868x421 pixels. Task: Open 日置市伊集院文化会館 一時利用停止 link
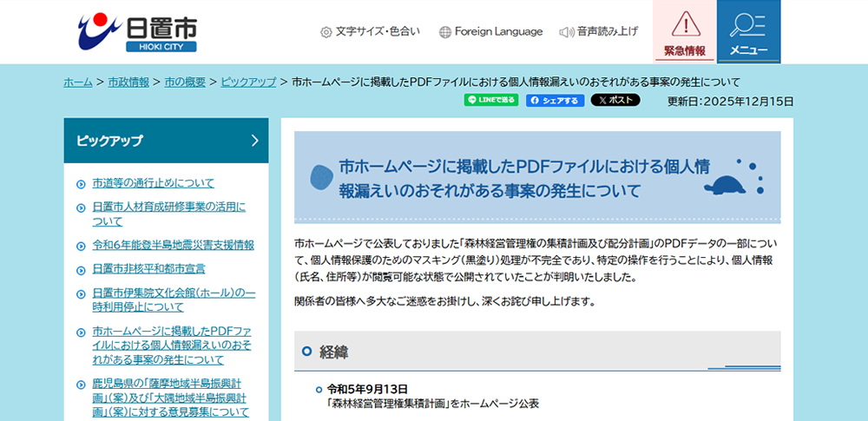(x=173, y=299)
